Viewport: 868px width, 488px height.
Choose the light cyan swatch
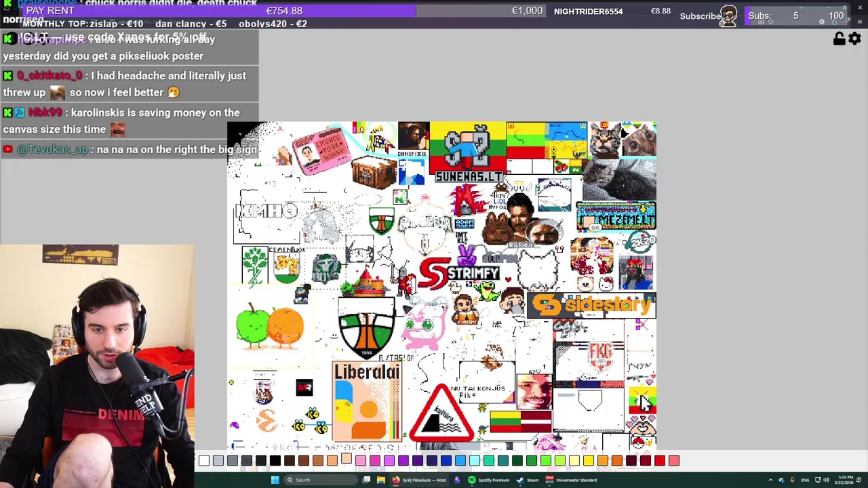pyautogui.click(x=475, y=461)
